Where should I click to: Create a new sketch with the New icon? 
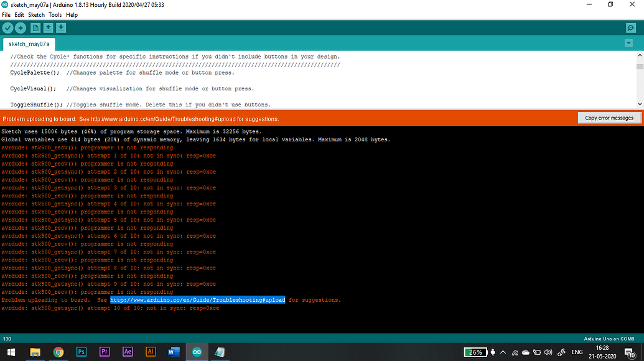(35, 27)
